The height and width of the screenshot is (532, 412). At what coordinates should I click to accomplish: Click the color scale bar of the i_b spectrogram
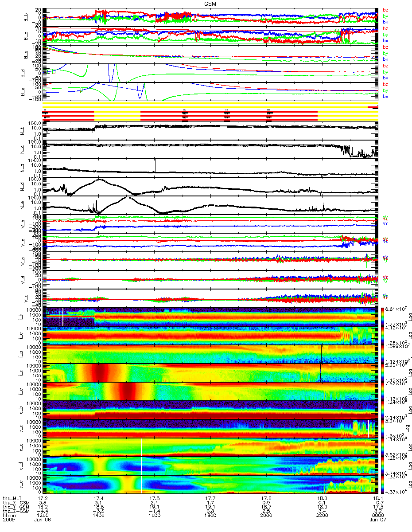pyautogui.click(x=382, y=317)
